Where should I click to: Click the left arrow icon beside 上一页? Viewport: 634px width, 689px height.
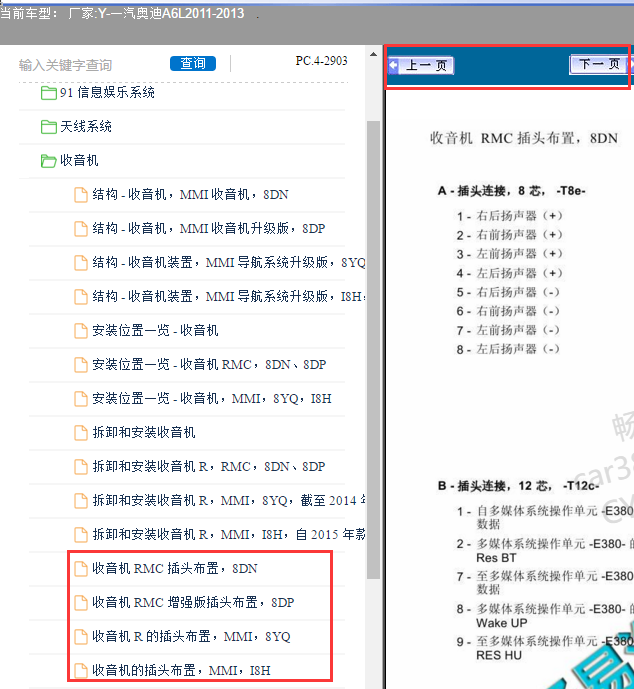(x=393, y=65)
